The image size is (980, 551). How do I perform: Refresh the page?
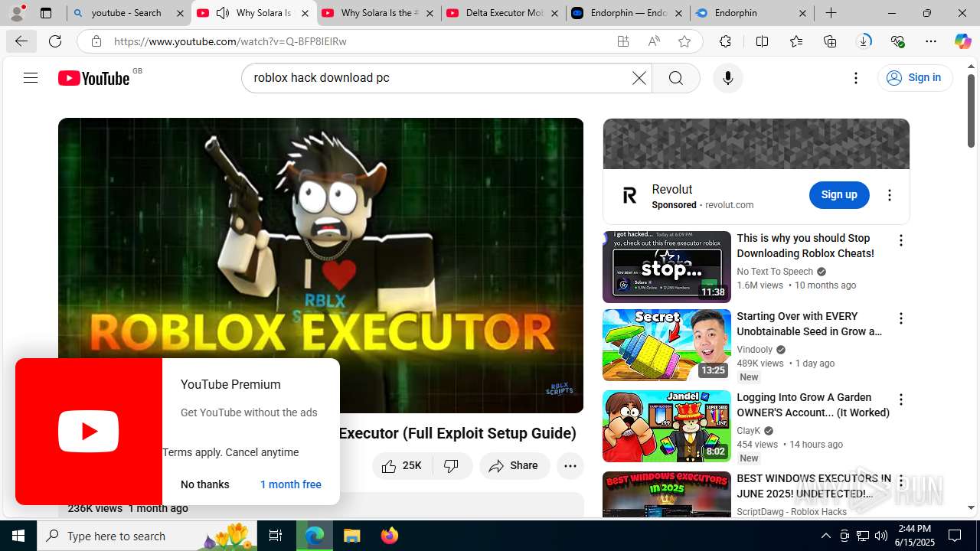click(55, 41)
